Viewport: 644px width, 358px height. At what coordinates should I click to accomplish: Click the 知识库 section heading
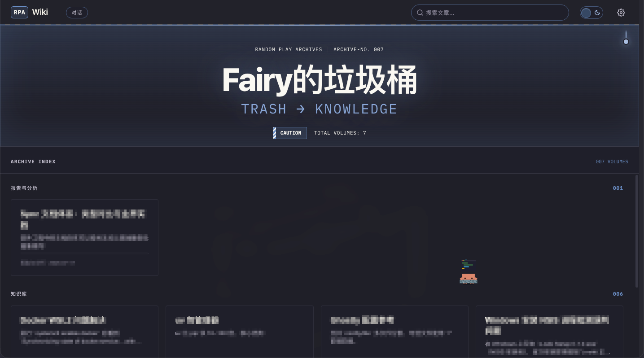[x=19, y=294]
